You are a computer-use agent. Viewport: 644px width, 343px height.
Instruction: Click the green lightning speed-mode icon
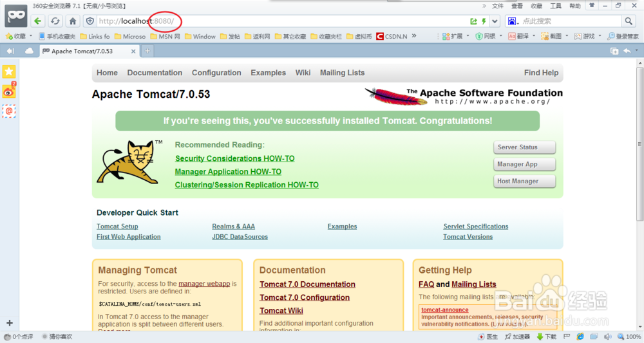pos(484,21)
